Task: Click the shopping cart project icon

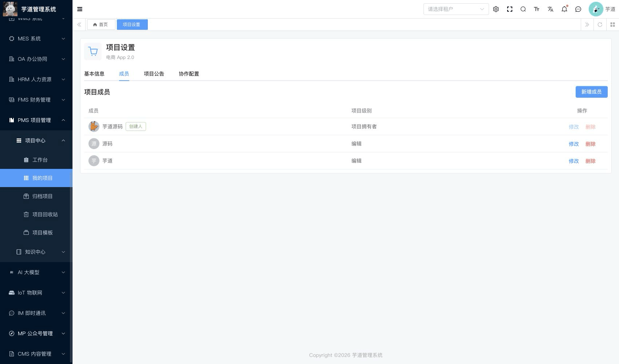Action: coord(93,52)
